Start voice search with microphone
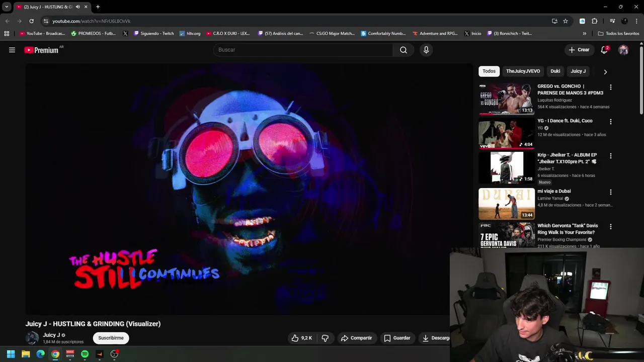644x362 pixels. [426, 50]
